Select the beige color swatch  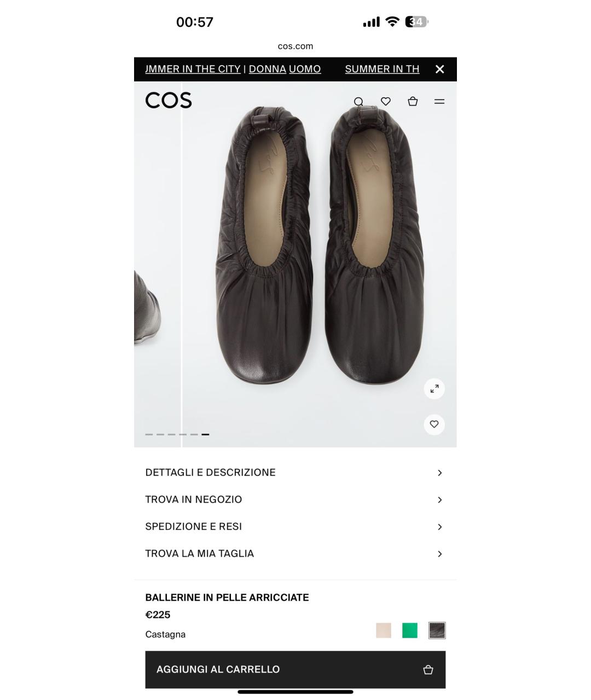[384, 631]
